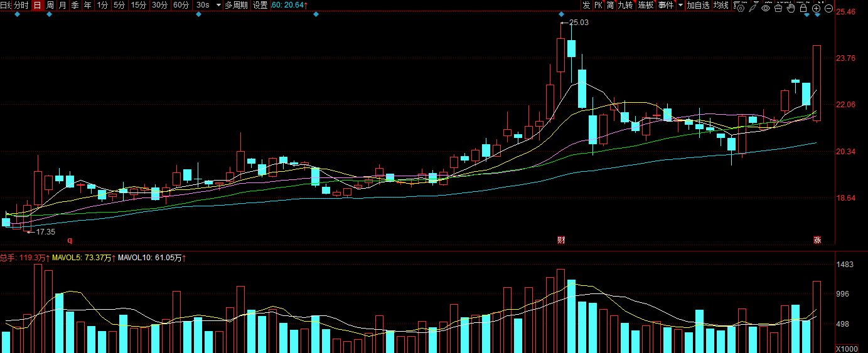The height and width of the screenshot is (353, 868).
Task: Select the drawing pen tool icon
Action: tap(753, 8)
